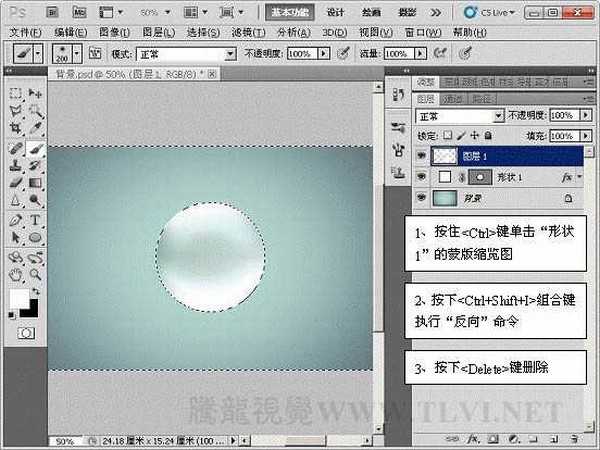Toggle the lock transparent pixels box
The width and height of the screenshot is (600, 450).
pos(447,135)
